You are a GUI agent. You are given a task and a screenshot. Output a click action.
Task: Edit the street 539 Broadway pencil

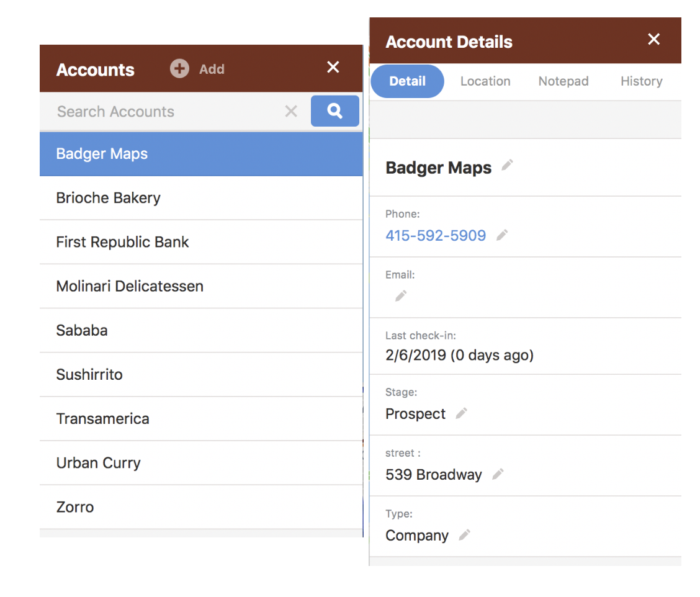click(x=498, y=474)
